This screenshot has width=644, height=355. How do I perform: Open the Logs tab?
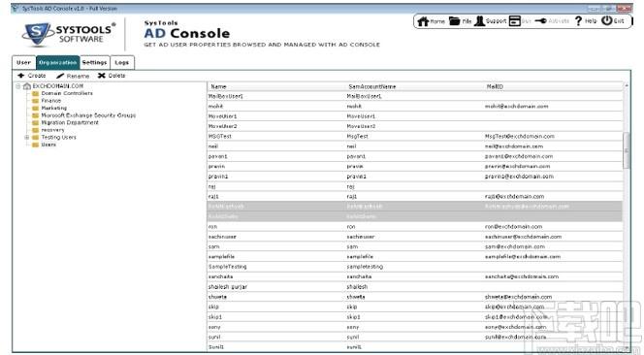tap(122, 62)
